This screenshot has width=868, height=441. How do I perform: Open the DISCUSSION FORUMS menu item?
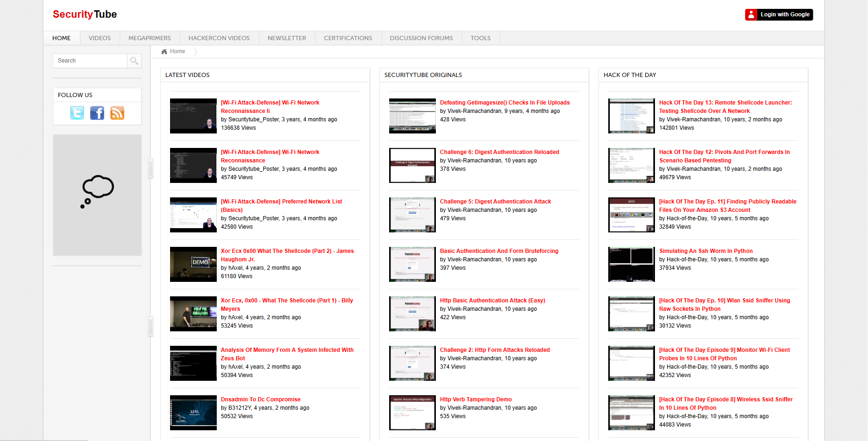[x=421, y=38]
